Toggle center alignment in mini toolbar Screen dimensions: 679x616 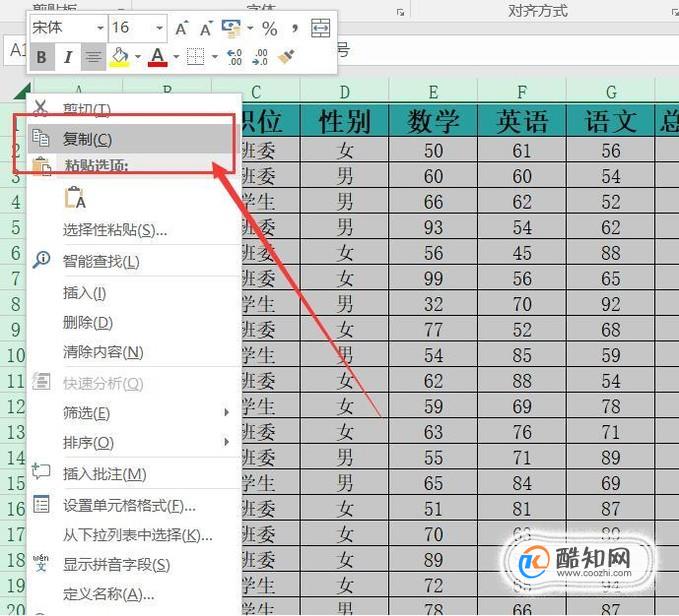tap(93, 56)
